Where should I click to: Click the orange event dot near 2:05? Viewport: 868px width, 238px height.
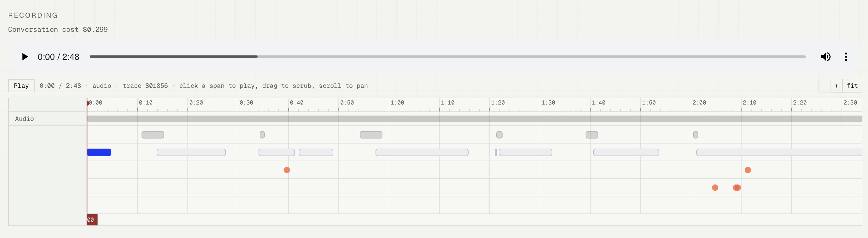point(715,187)
